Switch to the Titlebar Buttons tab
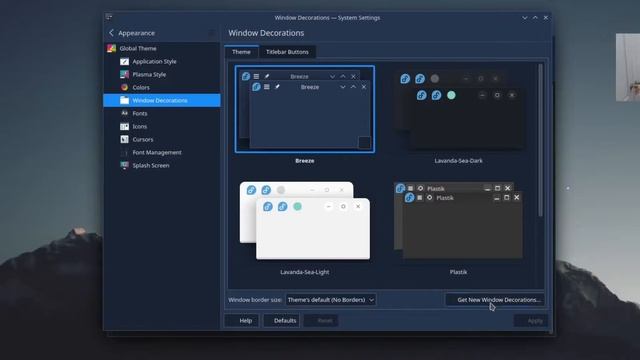The image size is (640, 360). click(x=287, y=52)
